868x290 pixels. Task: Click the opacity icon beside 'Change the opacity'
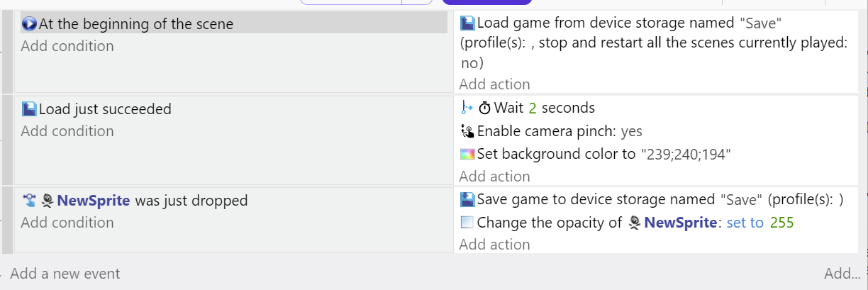point(467,223)
